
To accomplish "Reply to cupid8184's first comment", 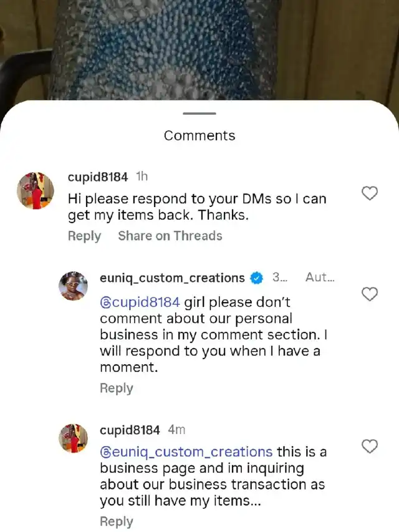I will [84, 236].
